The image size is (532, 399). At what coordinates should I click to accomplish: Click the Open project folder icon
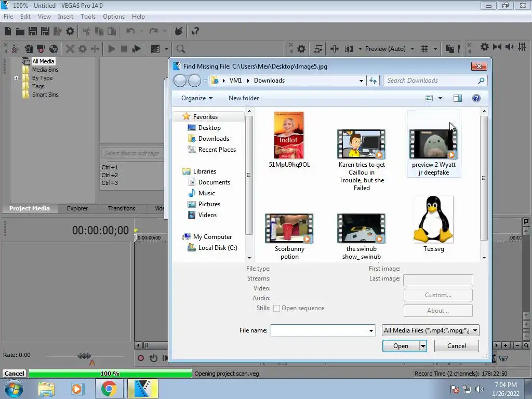(x=20, y=32)
